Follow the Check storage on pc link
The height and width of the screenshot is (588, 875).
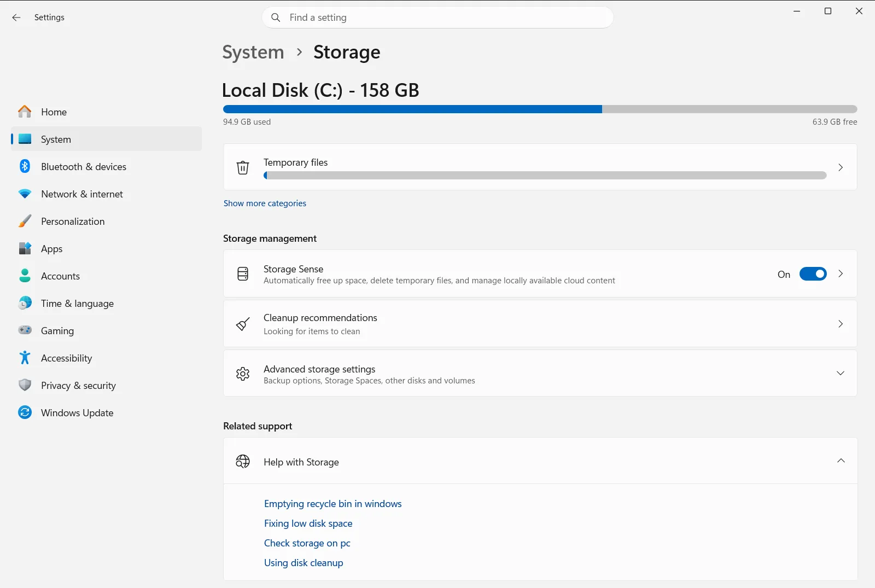(307, 543)
